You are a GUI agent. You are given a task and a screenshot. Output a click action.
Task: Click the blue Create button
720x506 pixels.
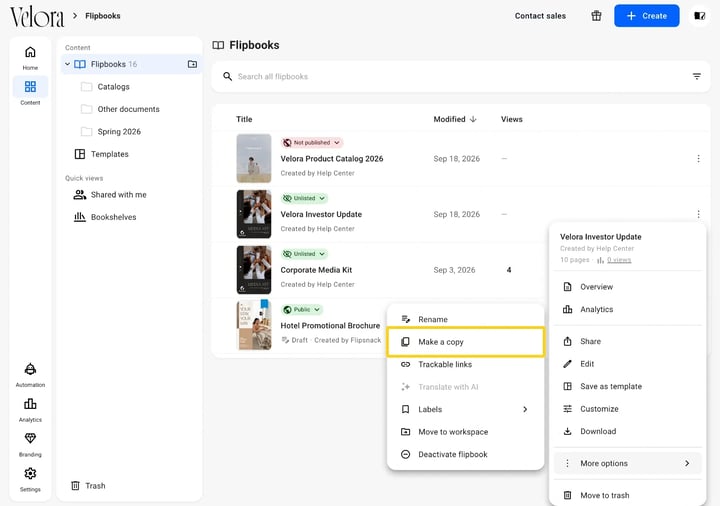click(x=647, y=16)
